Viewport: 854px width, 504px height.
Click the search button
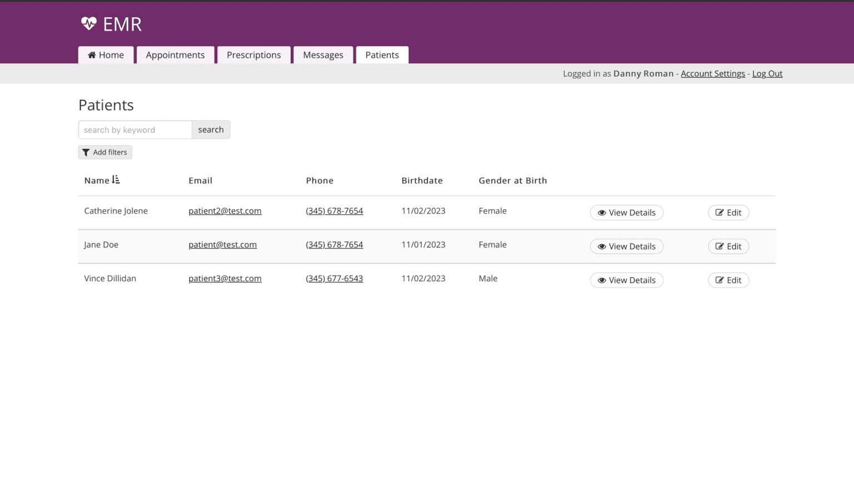click(211, 129)
